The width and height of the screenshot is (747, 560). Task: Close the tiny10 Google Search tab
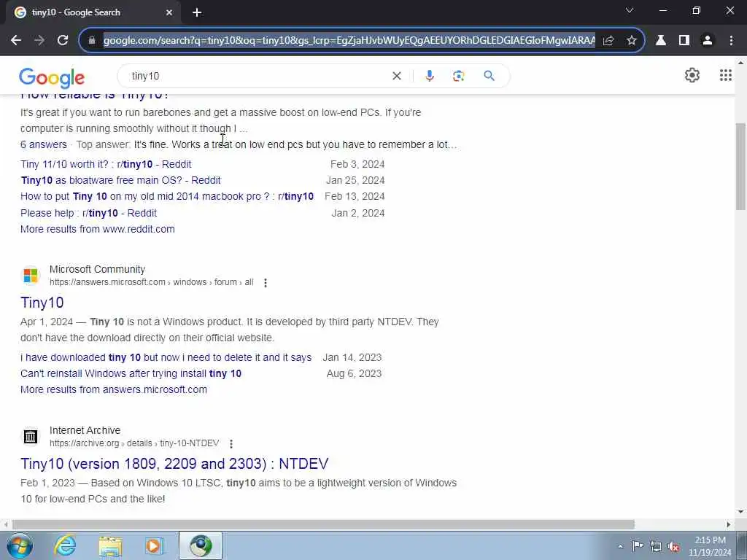point(169,12)
